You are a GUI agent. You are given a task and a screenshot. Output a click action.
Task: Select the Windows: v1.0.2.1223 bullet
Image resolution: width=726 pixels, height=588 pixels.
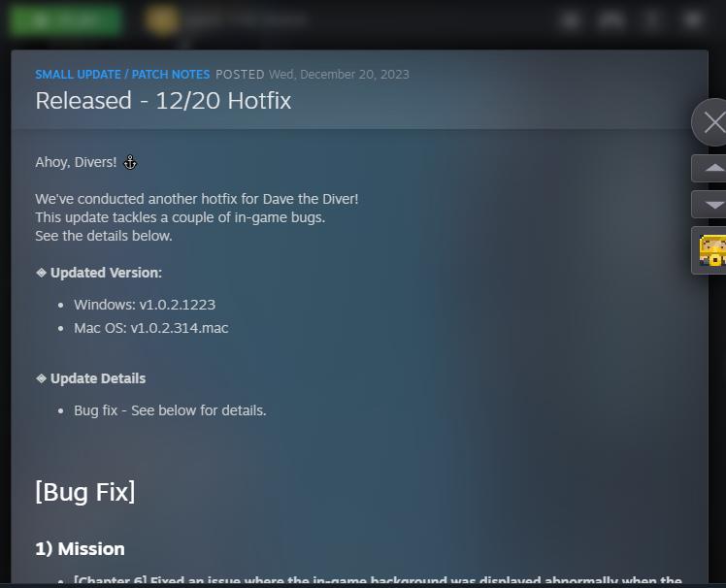click(145, 305)
